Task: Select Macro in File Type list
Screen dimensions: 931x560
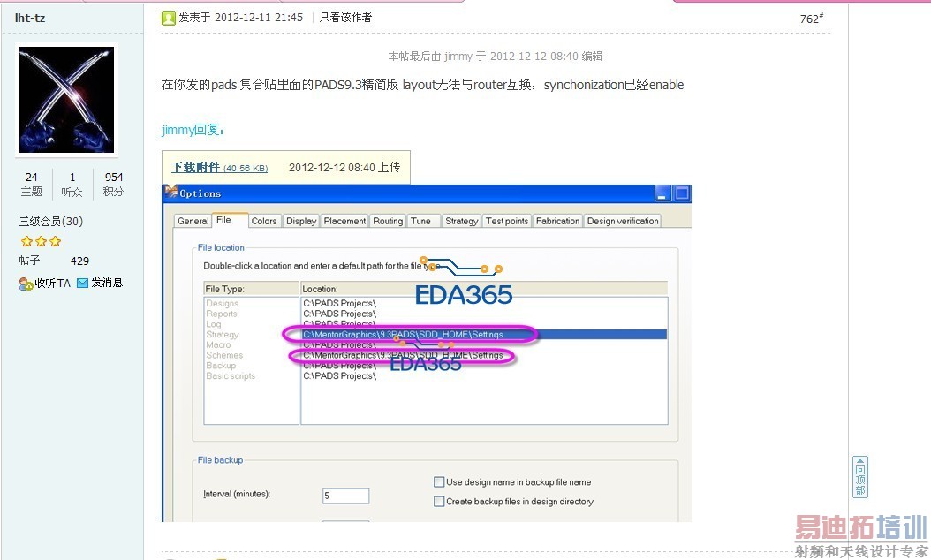Action: point(218,344)
